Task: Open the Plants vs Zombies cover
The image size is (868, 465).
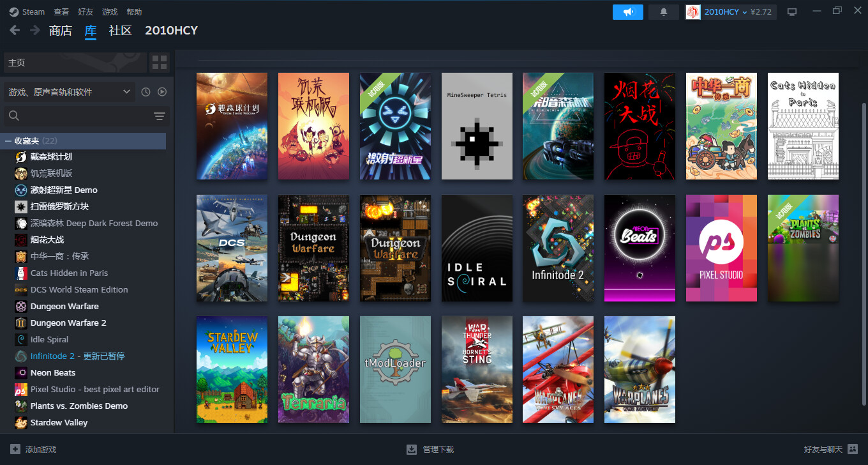Action: (803, 248)
